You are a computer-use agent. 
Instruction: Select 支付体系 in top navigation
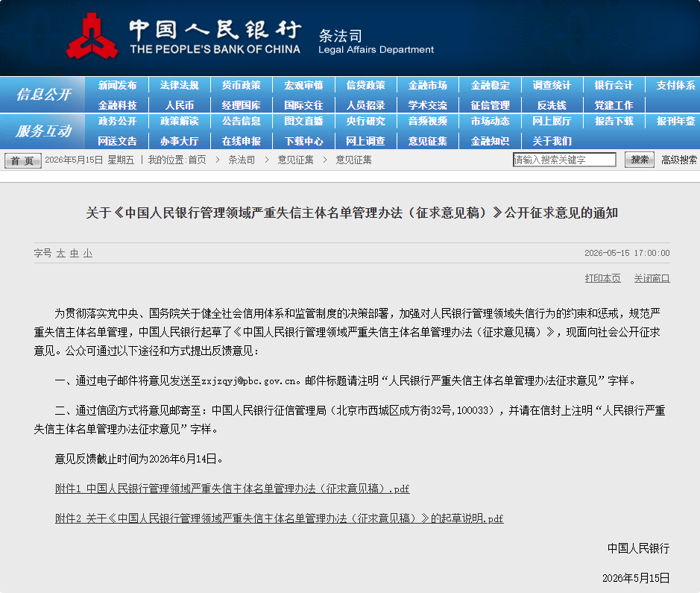pyautogui.click(x=676, y=85)
